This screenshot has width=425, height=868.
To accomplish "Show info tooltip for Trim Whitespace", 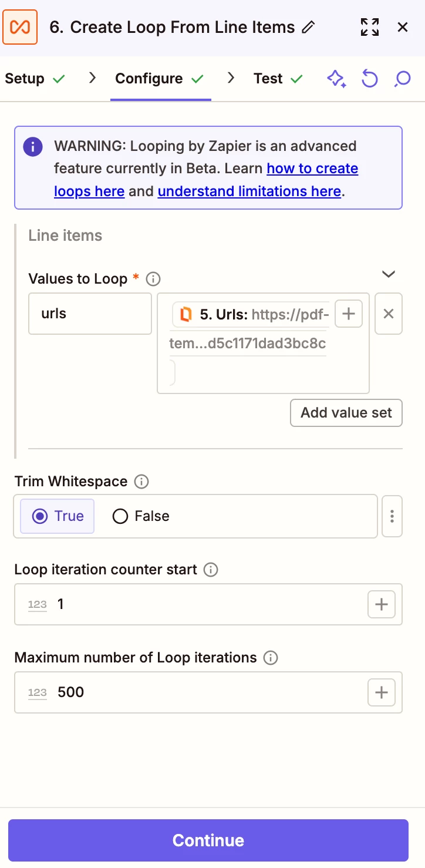I will click(141, 482).
